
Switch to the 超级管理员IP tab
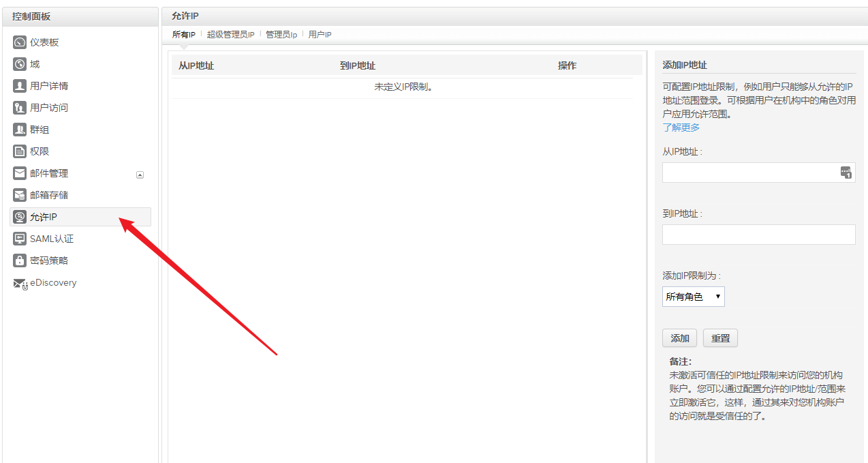point(230,34)
